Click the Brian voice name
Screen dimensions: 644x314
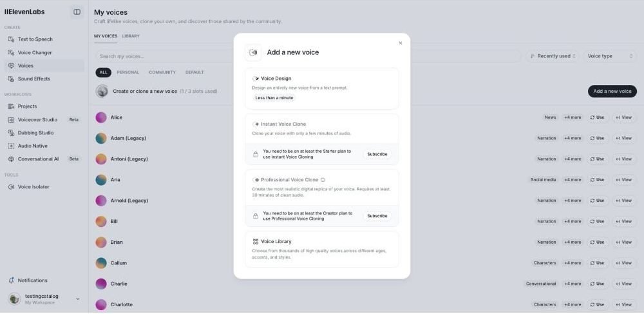pyautogui.click(x=117, y=242)
